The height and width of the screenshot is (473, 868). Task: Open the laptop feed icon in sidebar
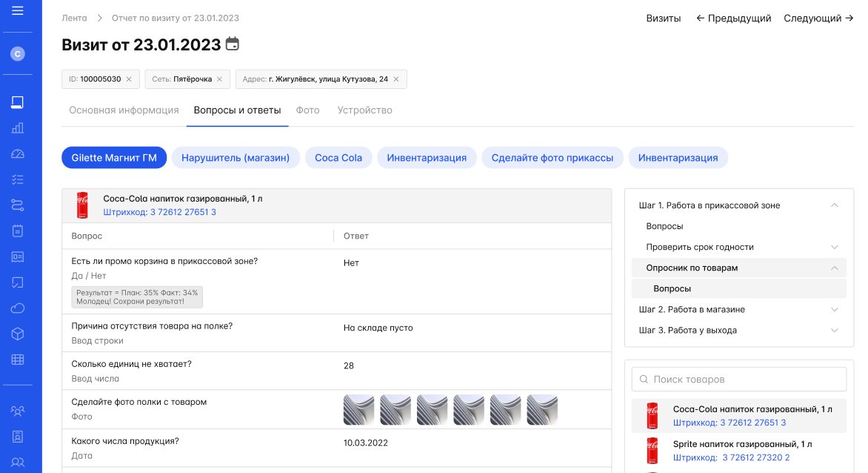point(18,102)
